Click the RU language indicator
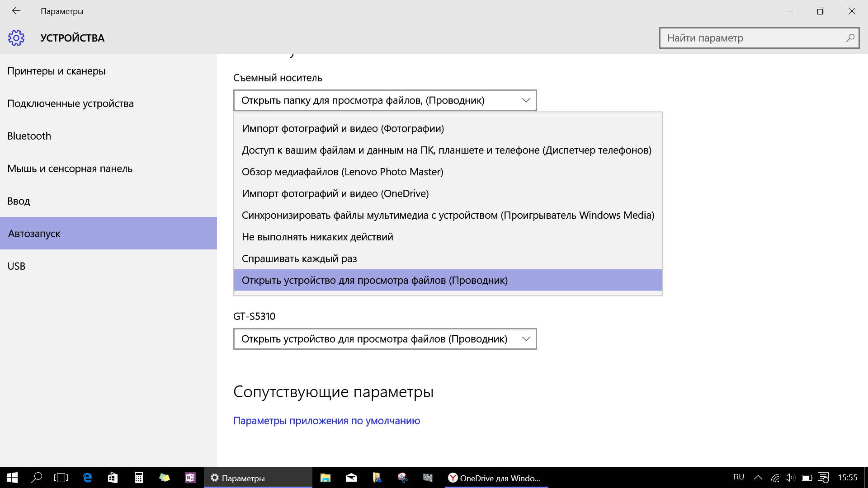This screenshot has height=488, width=868. click(x=739, y=477)
